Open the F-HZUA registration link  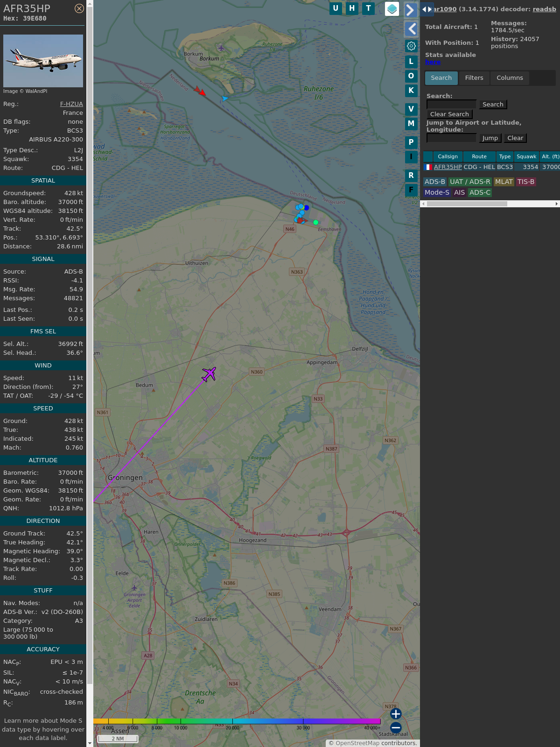[x=71, y=104]
